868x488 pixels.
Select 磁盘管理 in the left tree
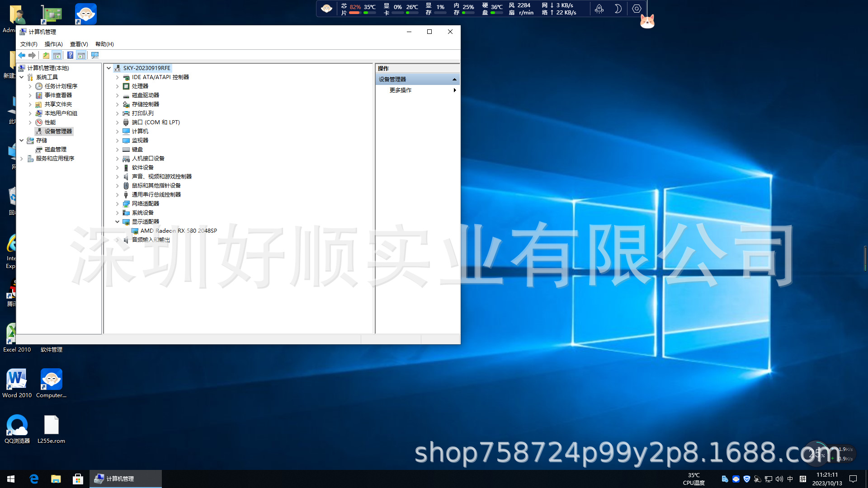(x=56, y=150)
